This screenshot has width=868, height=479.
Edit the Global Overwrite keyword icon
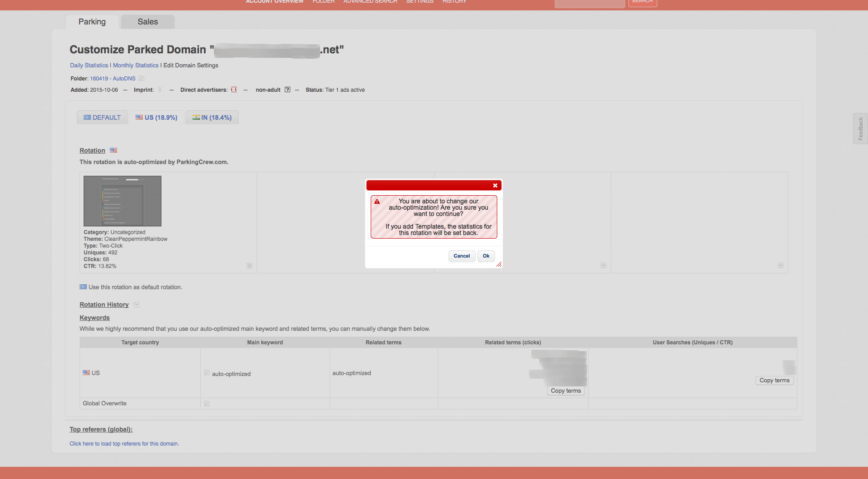[x=207, y=404]
